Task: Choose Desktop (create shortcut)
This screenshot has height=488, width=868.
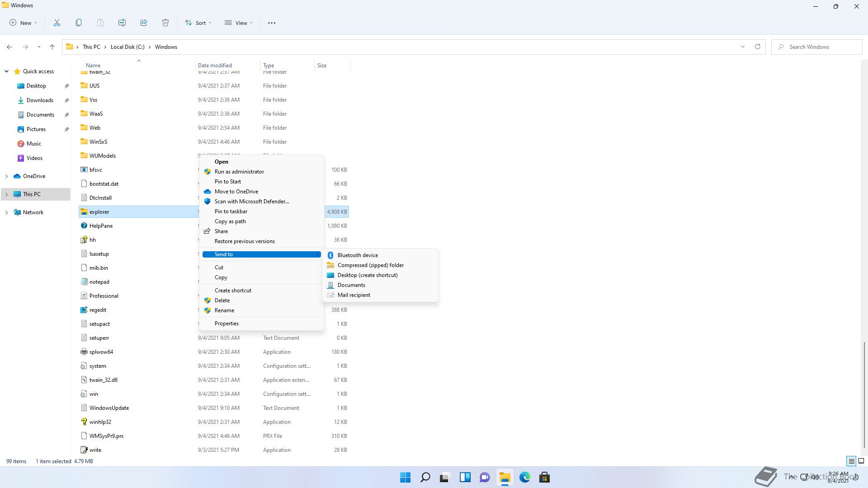Action: pos(380,275)
